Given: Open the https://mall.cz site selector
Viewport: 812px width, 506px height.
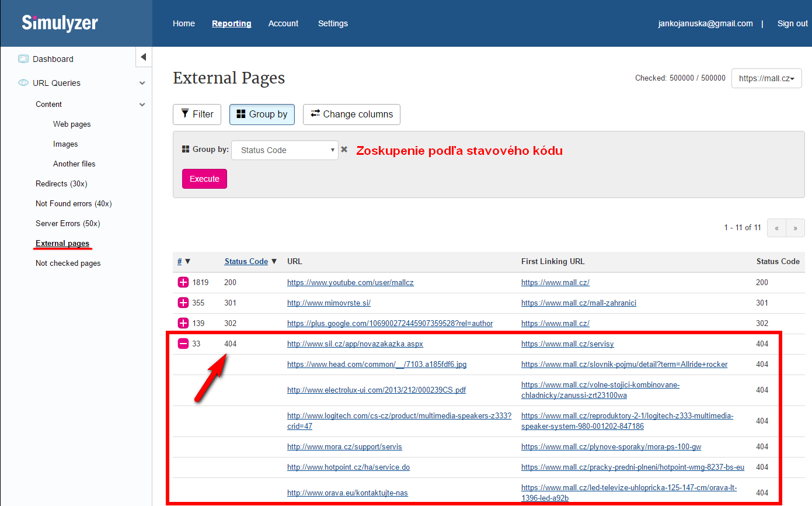Looking at the screenshot, I should pyautogui.click(x=766, y=78).
